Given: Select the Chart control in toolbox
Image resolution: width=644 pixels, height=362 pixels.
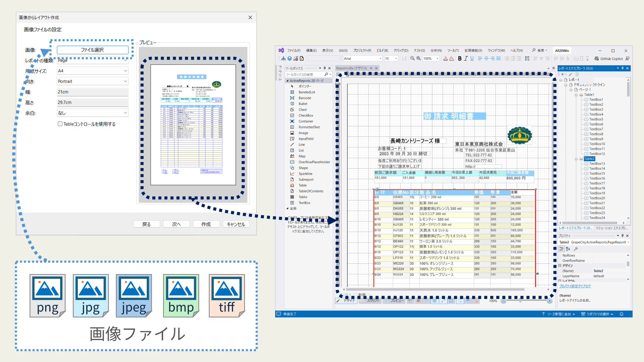Looking at the screenshot, I should coord(303,110).
